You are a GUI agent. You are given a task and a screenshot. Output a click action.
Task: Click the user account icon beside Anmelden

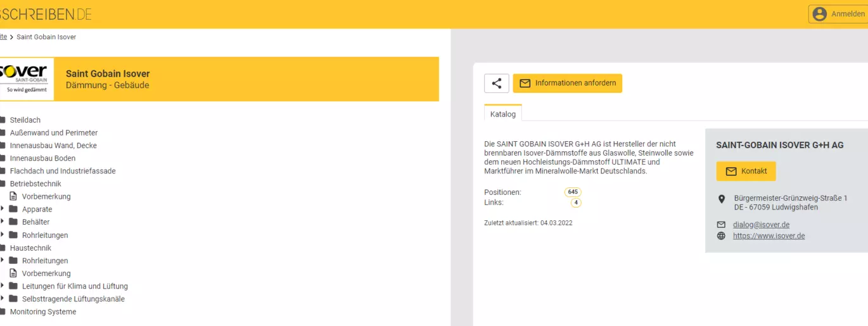(820, 14)
